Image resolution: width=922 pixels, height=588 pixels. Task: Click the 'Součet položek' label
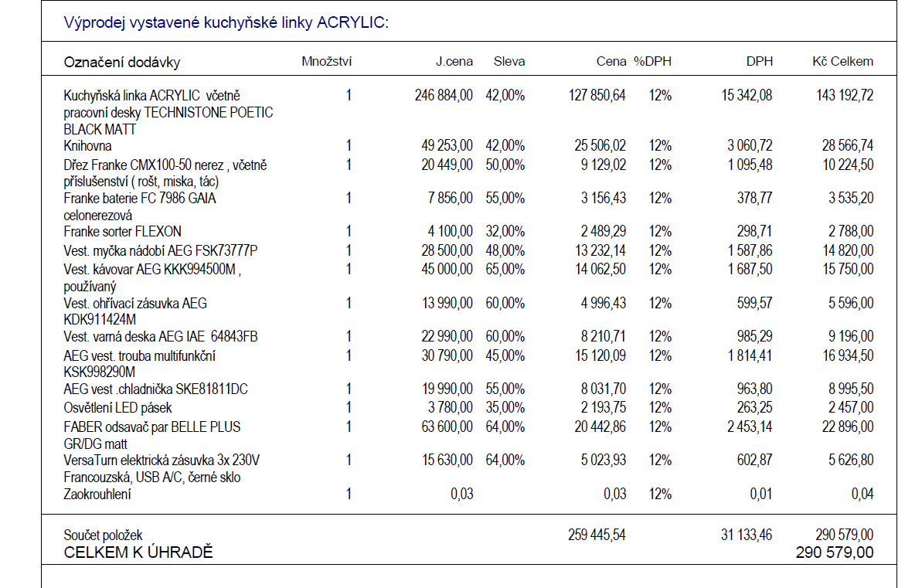point(103,535)
